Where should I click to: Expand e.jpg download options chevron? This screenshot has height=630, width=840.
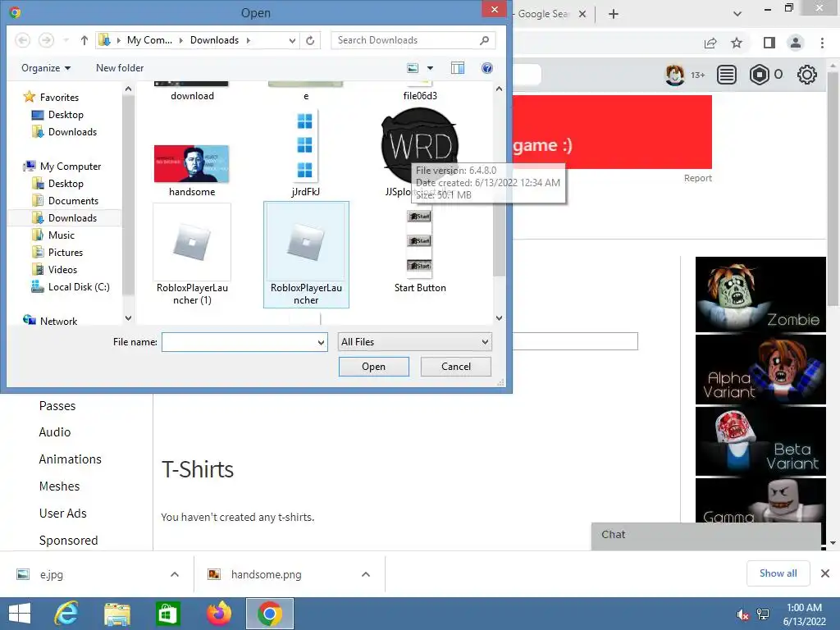click(x=175, y=574)
